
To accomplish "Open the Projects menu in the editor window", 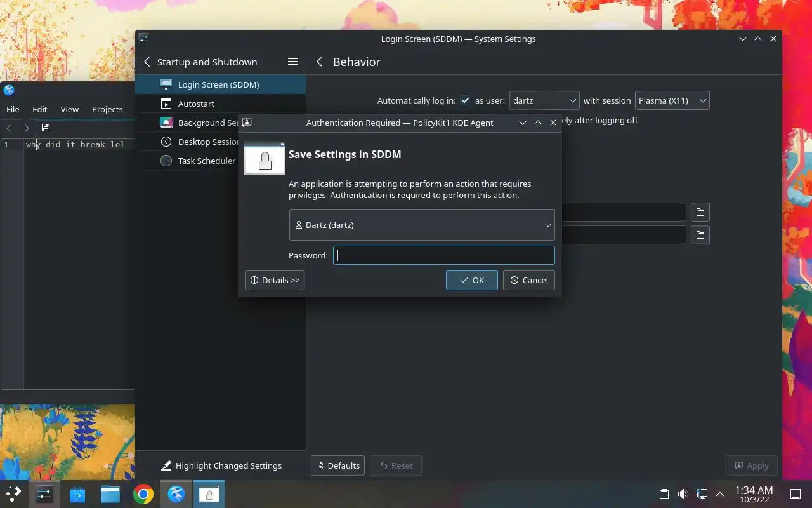I will point(107,109).
